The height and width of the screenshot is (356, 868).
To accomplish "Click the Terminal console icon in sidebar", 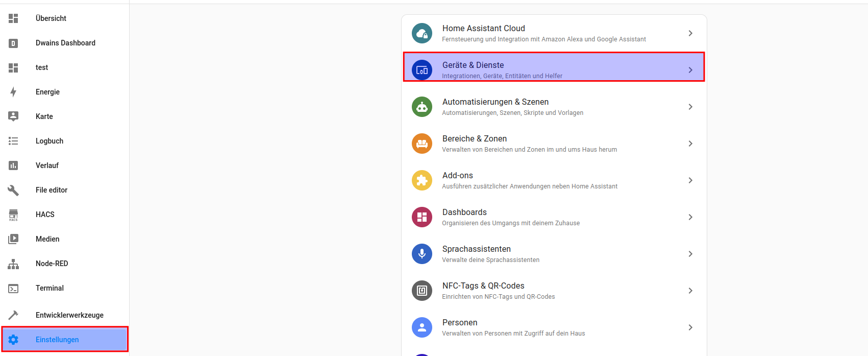I will click(13, 288).
